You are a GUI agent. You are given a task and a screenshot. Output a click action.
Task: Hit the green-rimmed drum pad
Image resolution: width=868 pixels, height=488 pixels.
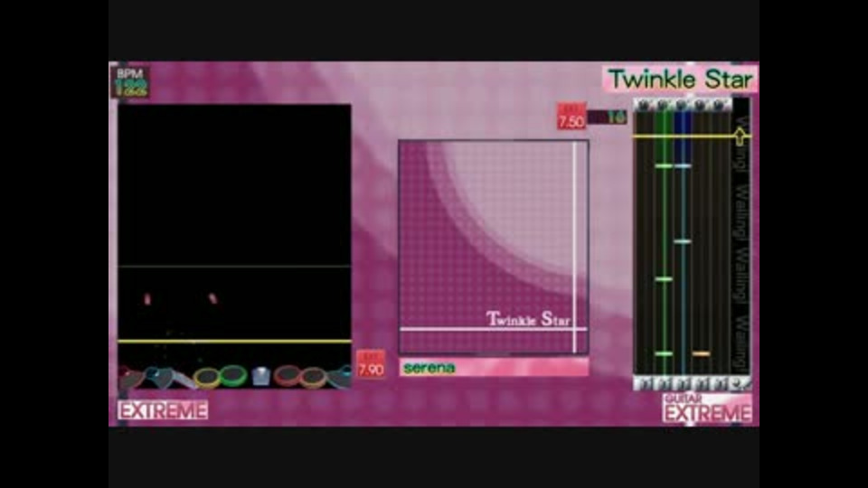(x=233, y=376)
